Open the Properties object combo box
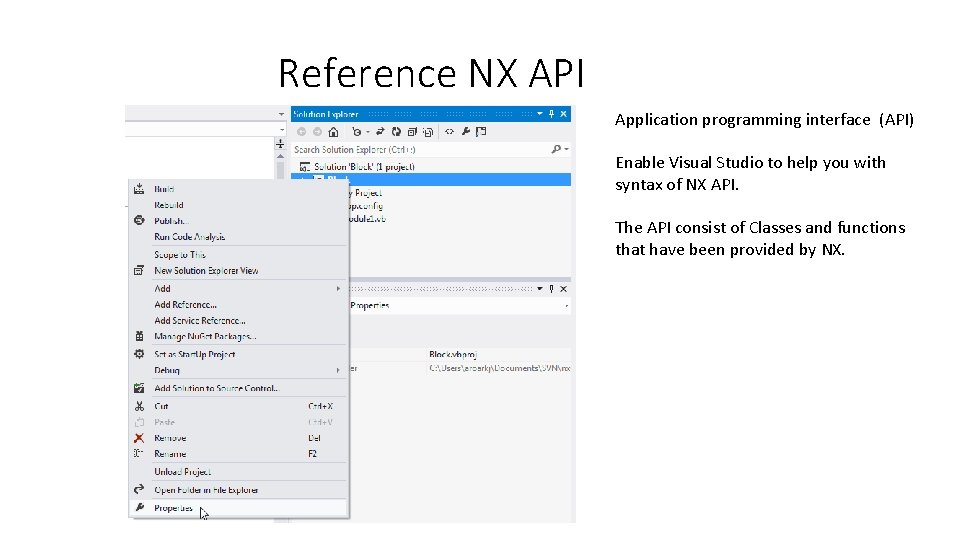Screen dimensions: 960x540 460,306
